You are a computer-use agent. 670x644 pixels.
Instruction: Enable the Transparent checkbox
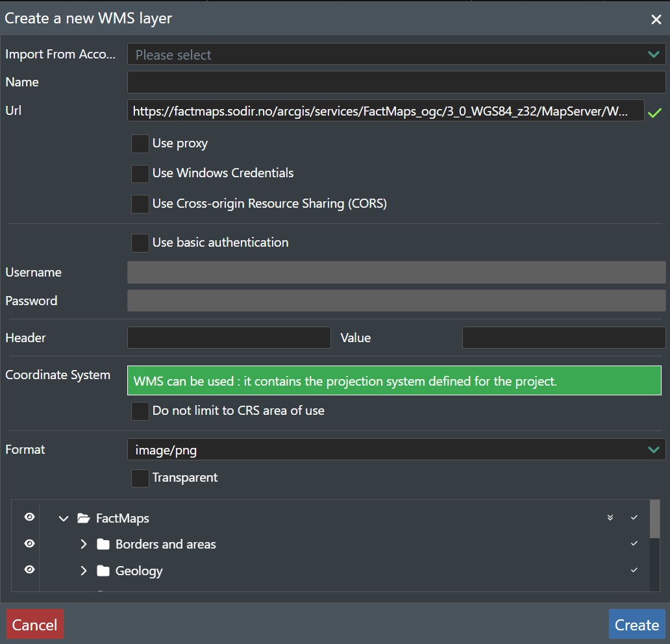140,478
